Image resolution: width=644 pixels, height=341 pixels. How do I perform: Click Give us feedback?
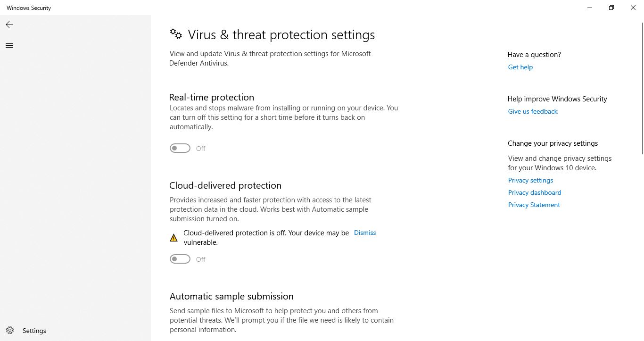click(x=533, y=111)
